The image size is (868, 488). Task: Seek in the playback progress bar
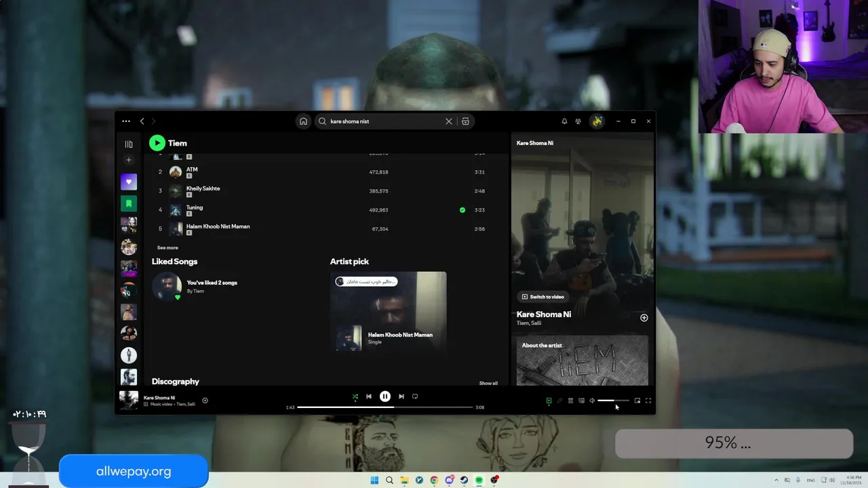click(384, 407)
